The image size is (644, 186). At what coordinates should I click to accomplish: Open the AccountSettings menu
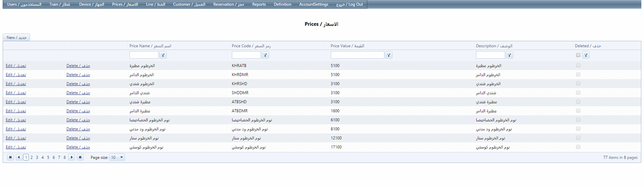coord(314,4)
